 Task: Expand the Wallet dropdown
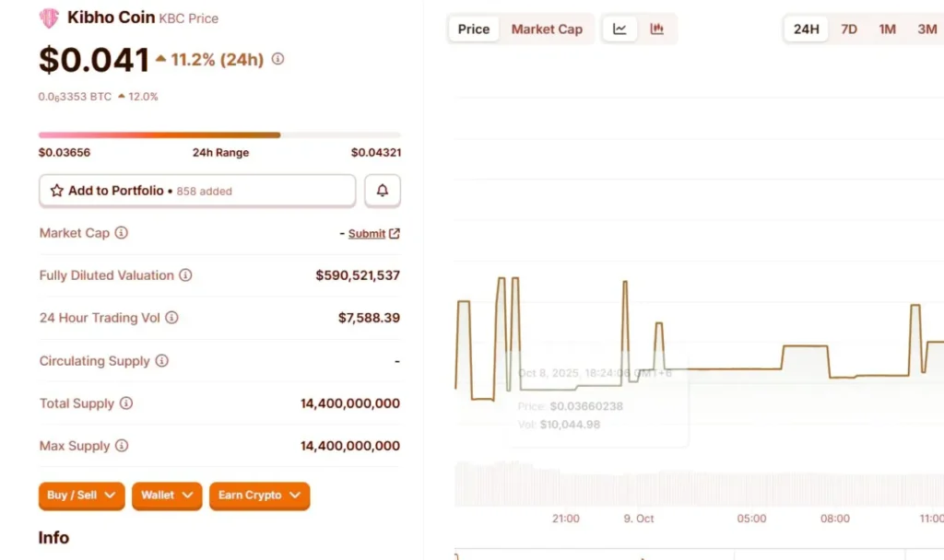(x=167, y=496)
